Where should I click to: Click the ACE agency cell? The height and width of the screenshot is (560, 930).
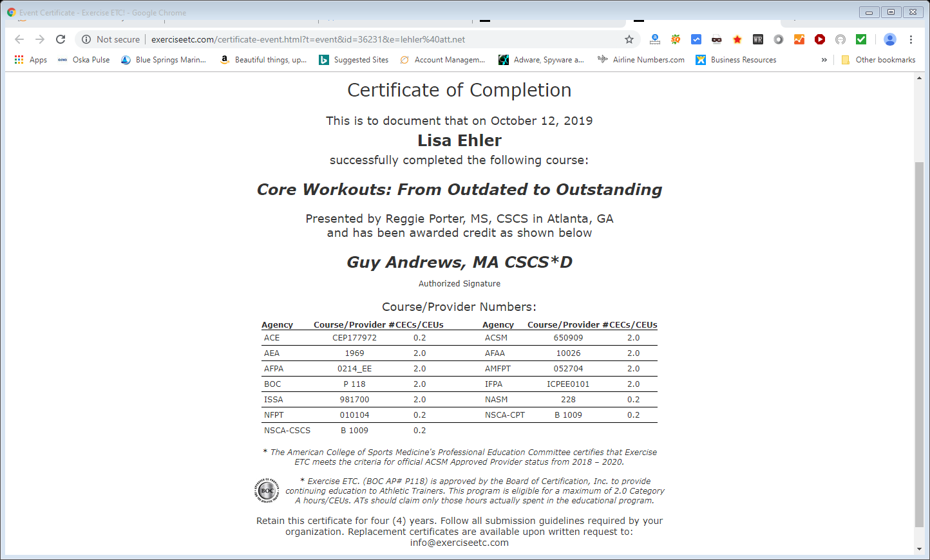[272, 338]
